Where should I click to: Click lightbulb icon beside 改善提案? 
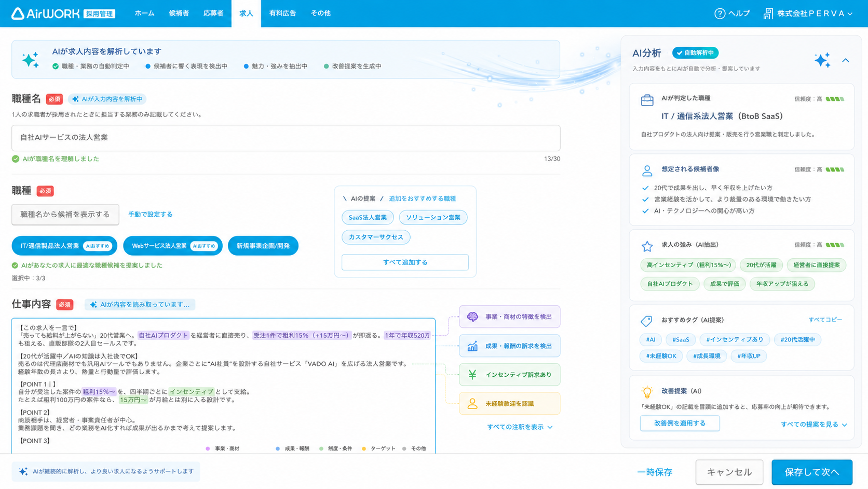(x=647, y=392)
